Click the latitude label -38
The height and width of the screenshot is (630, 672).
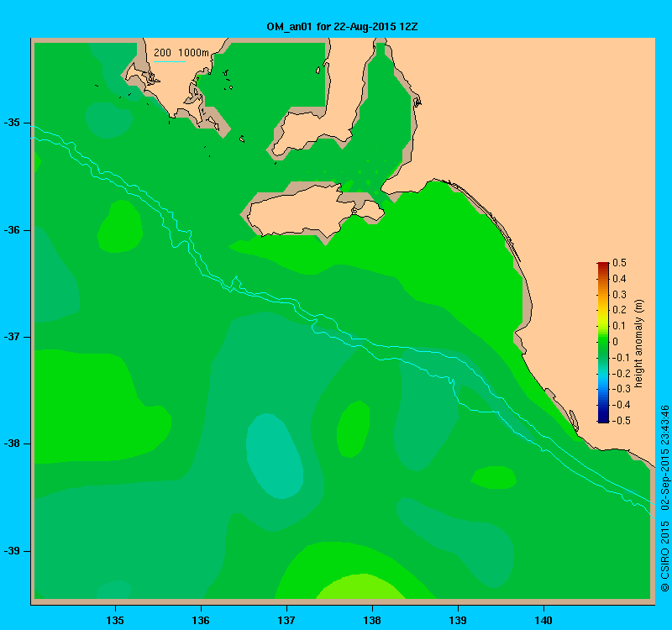pos(12,444)
